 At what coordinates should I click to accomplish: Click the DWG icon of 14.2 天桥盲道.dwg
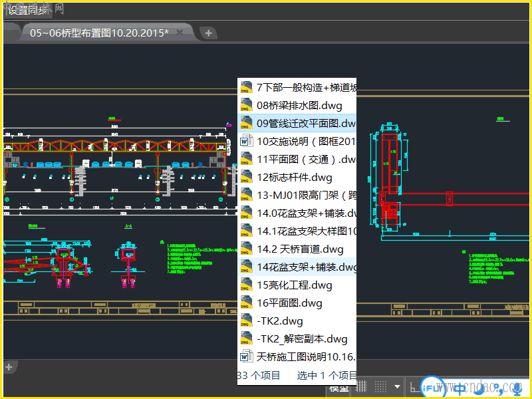(246, 249)
